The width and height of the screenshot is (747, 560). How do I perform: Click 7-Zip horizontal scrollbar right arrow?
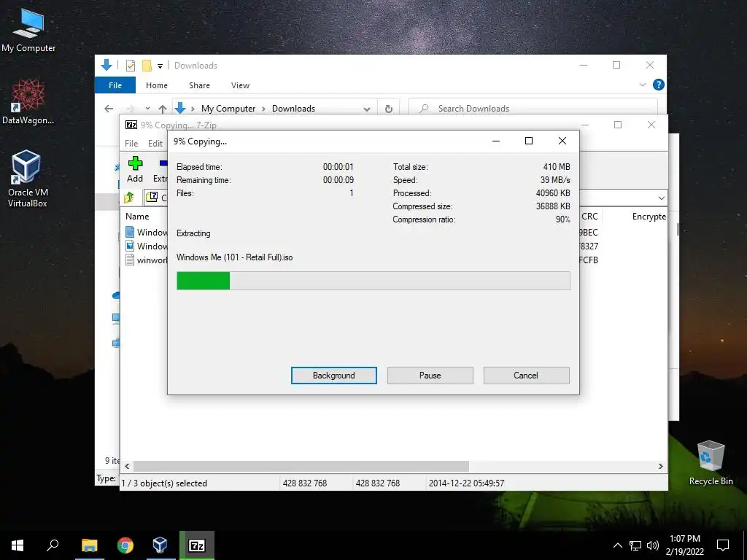coord(660,466)
